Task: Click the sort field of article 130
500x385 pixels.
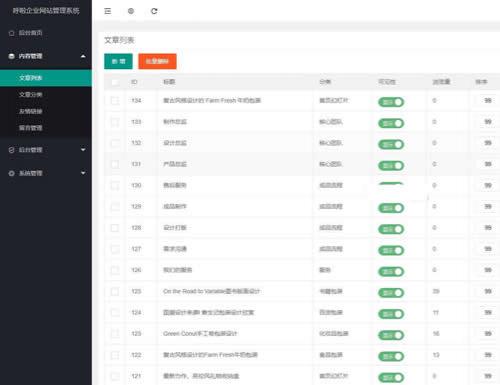Action: point(488,185)
